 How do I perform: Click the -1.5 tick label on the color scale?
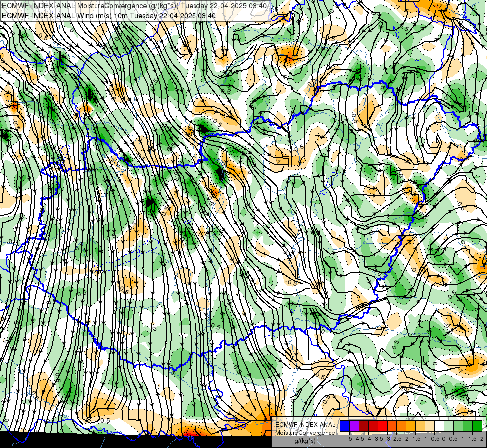point(415,439)
